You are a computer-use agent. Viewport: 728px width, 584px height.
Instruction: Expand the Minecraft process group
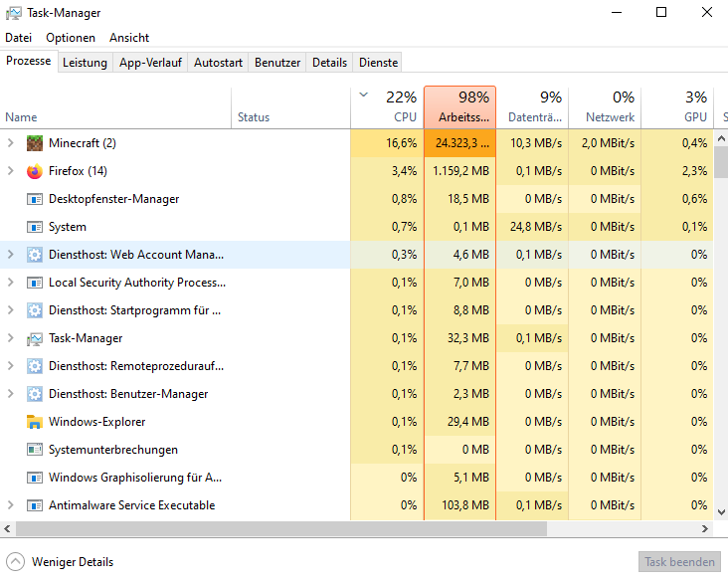click(x=11, y=143)
